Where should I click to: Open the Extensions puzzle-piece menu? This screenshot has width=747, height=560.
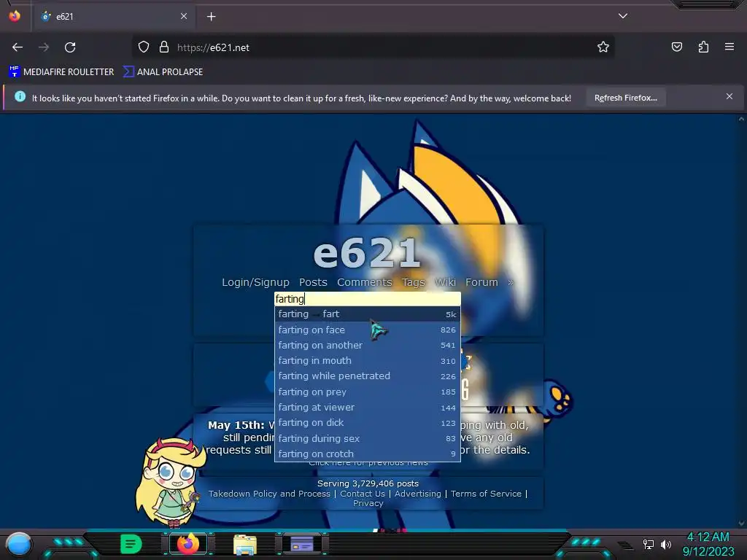coord(703,47)
